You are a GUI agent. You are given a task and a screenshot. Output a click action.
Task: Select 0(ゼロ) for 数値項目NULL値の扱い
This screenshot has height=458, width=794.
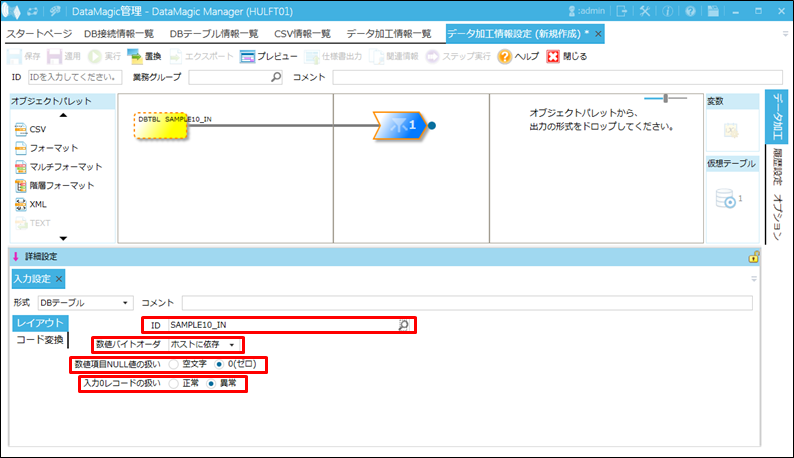click(219, 364)
